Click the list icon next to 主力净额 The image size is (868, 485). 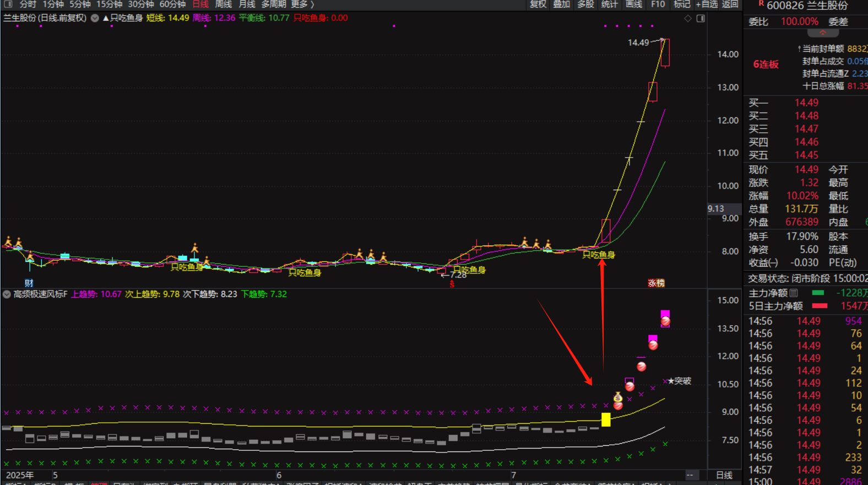(x=794, y=293)
